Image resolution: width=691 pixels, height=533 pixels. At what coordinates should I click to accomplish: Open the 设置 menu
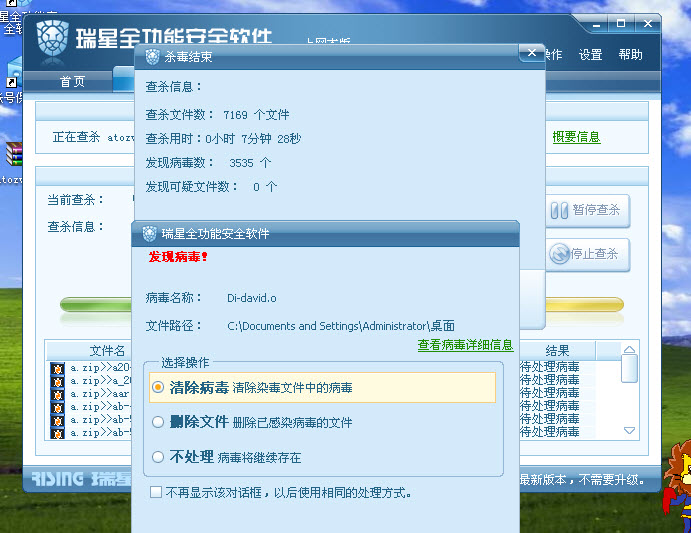(590, 55)
